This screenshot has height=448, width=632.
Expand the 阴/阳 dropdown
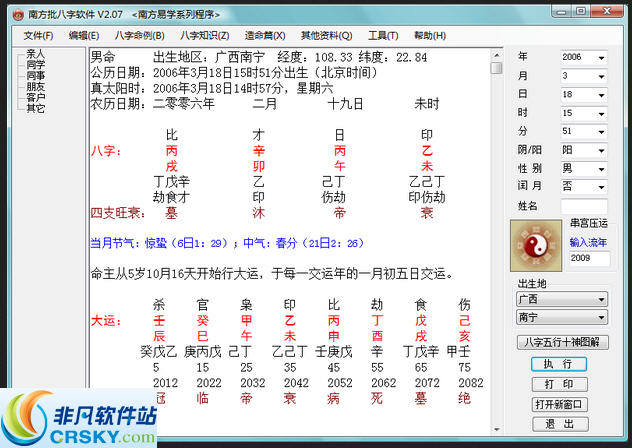(601, 151)
